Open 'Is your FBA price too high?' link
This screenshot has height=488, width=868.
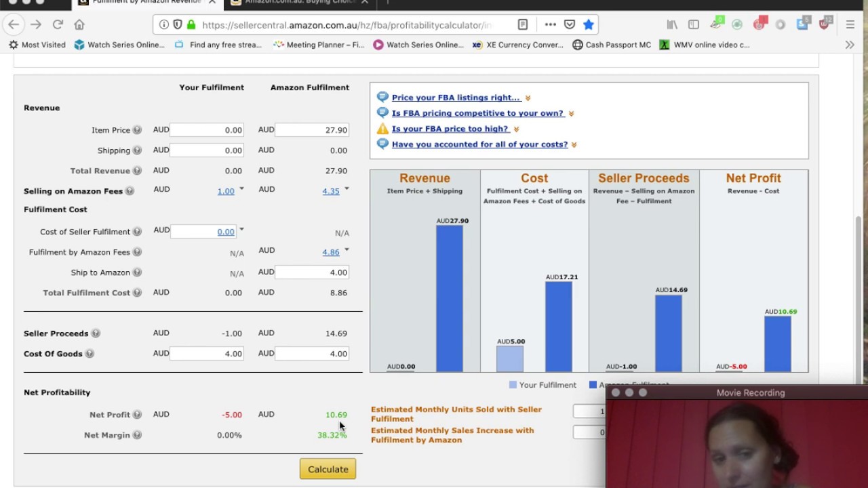point(450,129)
